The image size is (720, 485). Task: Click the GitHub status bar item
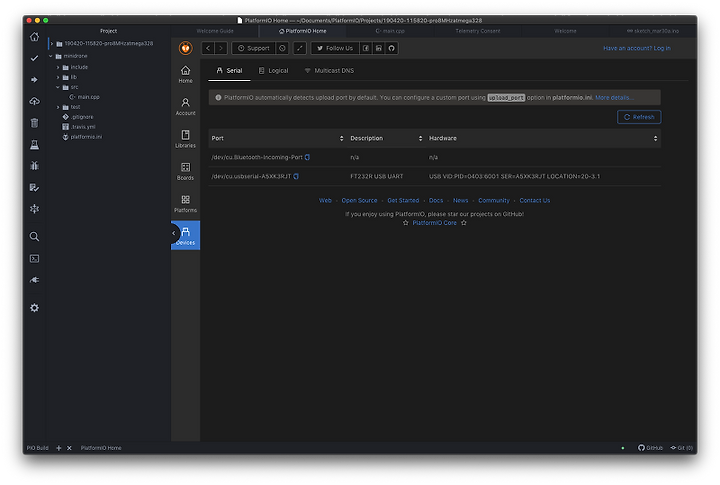point(650,448)
